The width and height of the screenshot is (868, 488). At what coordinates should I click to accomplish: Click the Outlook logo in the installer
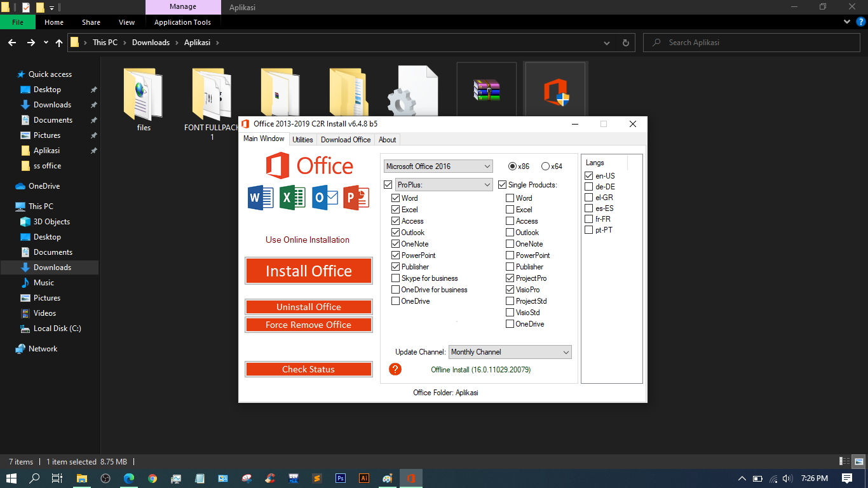[x=325, y=198]
